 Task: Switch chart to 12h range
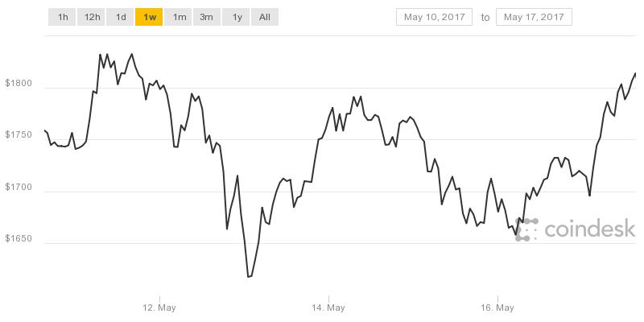click(92, 17)
